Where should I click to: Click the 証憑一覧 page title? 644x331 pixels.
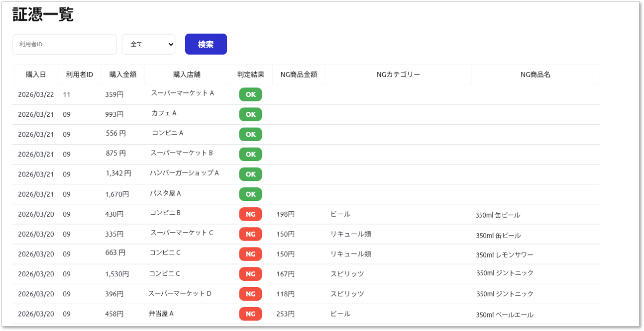[43, 14]
